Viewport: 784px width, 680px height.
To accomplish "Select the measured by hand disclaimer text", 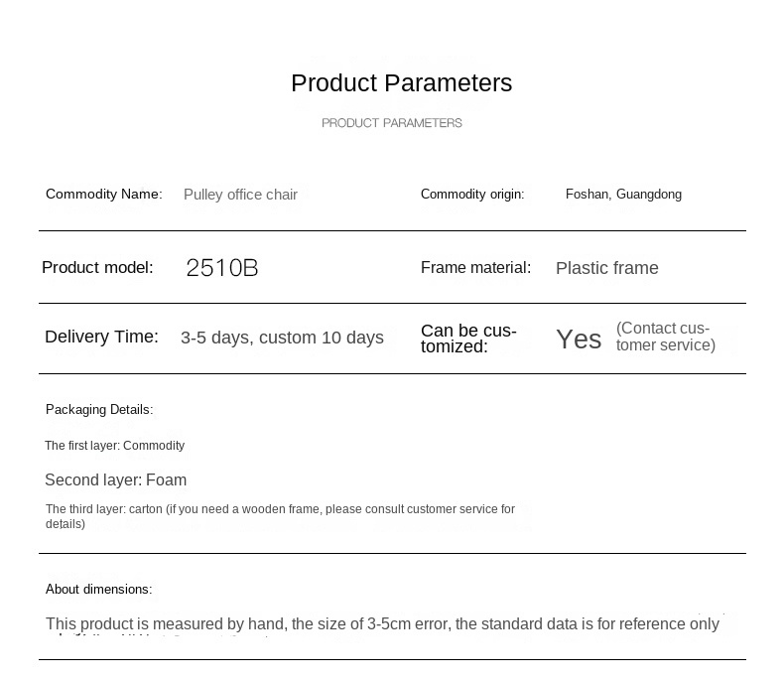I will (x=382, y=624).
